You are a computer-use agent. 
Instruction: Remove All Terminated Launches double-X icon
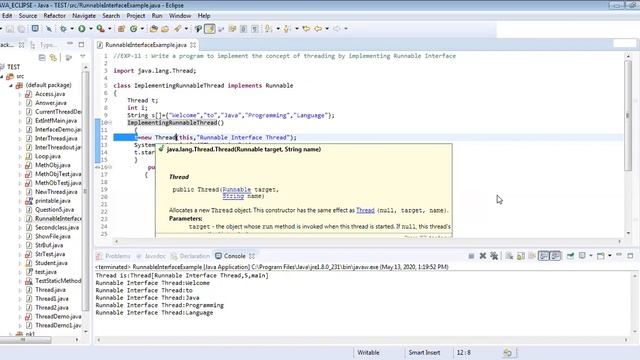(494, 256)
